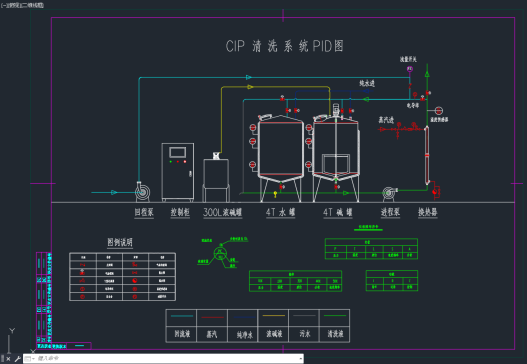Select the 进程泵 label
The height and width of the screenshot is (364, 527).
click(390, 212)
